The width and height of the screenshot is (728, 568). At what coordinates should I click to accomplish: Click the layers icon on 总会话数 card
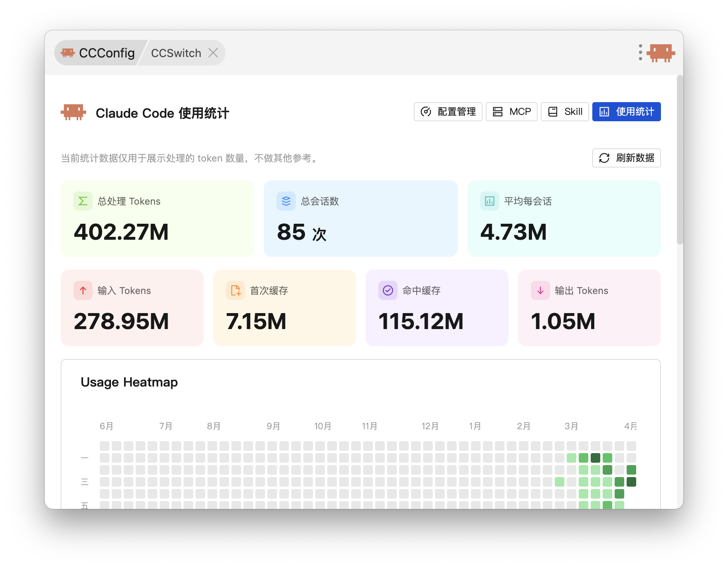tap(286, 201)
